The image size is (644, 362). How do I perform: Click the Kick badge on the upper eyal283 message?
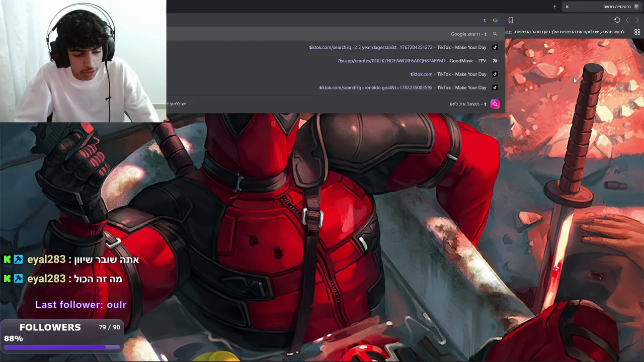(8, 259)
